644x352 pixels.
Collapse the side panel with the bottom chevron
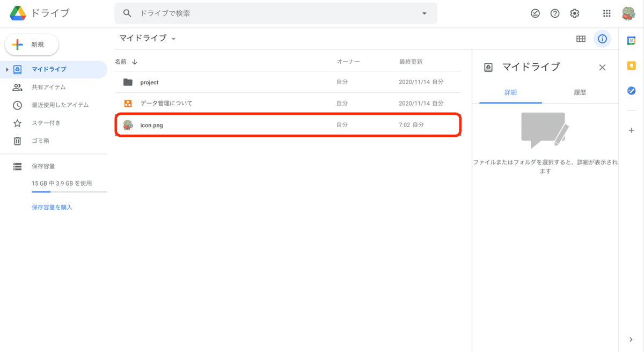coord(631,339)
